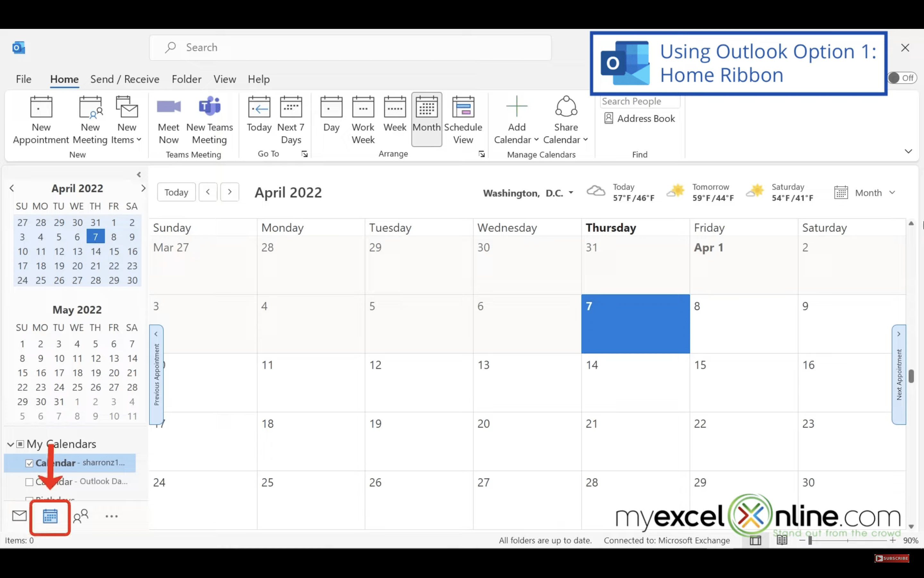Open Arrange group dialog launcher
924x578 pixels.
coord(482,154)
